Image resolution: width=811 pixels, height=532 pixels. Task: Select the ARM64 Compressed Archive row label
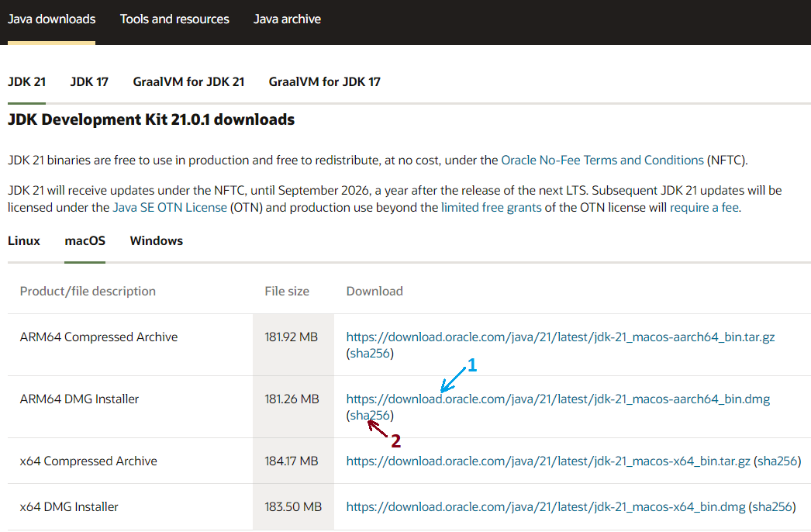pos(98,337)
